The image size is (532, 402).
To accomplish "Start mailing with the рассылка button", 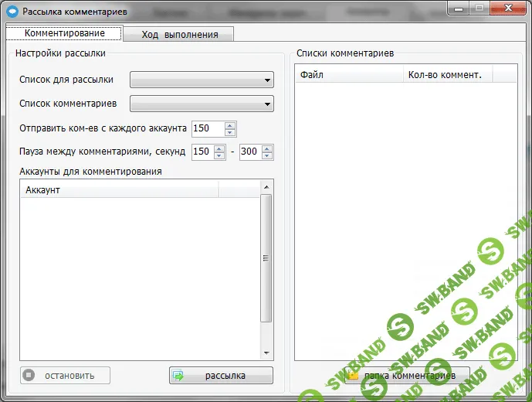I will pos(221,376).
